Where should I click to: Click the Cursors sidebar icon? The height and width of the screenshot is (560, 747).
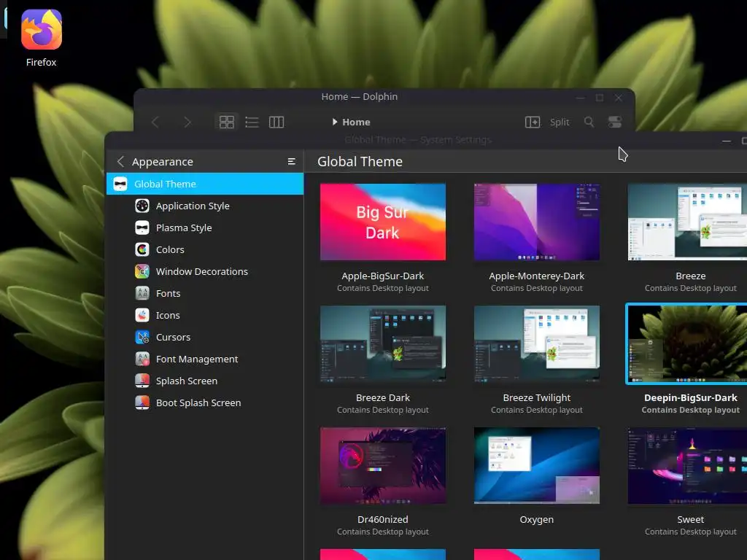pos(142,337)
